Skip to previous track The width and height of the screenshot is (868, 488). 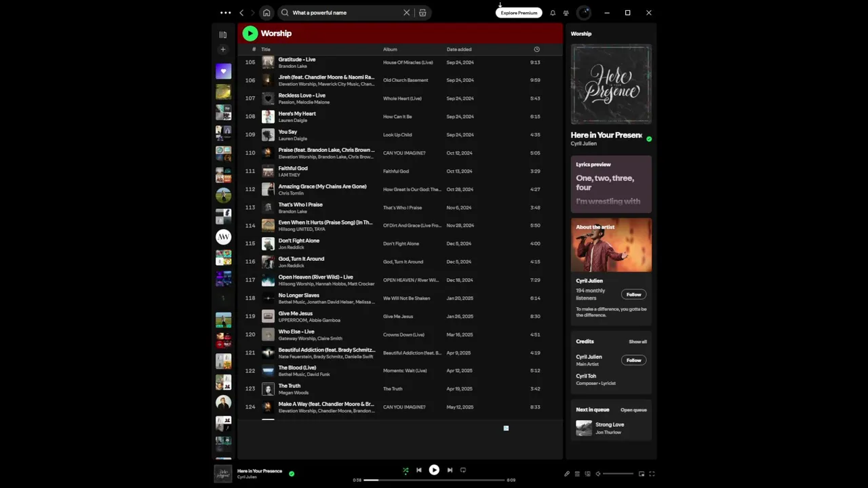pos(419,470)
